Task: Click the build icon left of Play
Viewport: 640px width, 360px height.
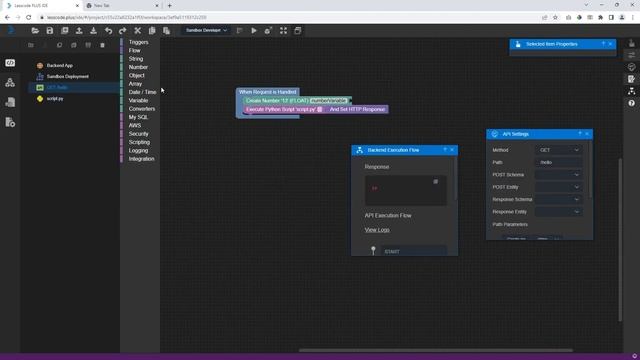Action: 239,31
